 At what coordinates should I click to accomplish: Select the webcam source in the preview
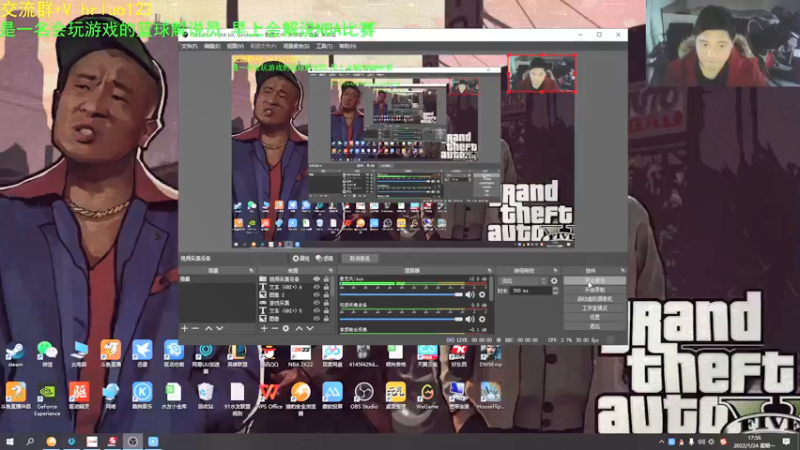pos(542,73)
